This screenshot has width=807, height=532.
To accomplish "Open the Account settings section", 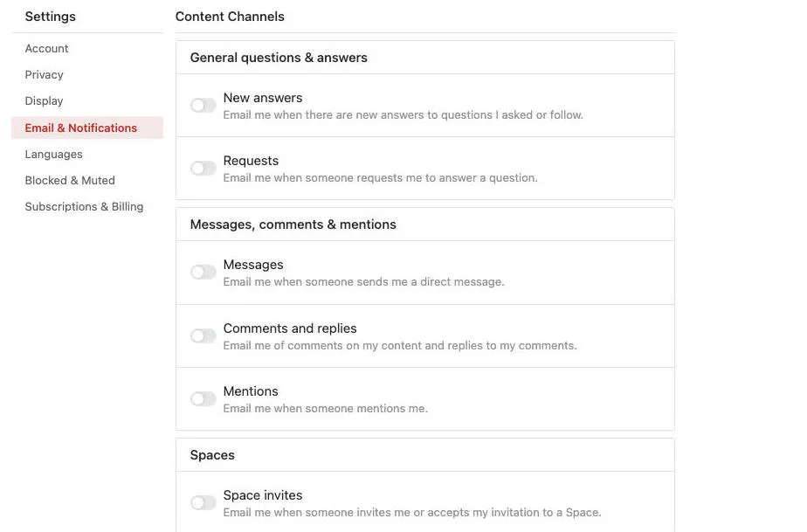I will [46, 49].
